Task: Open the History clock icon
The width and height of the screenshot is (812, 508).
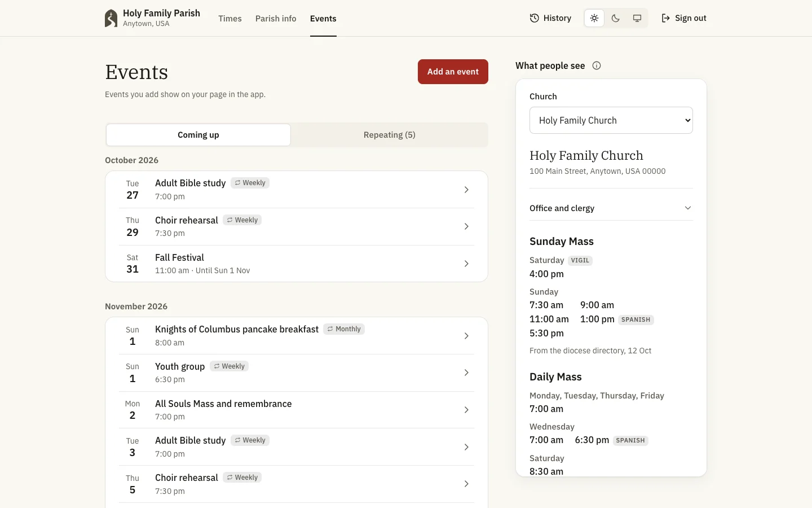Action: (535, 18)
